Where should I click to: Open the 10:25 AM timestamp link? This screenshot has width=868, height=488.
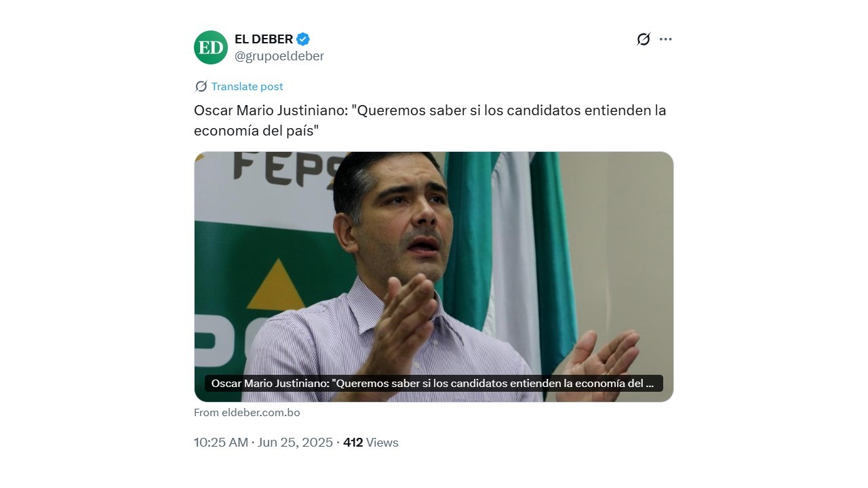(221, 443)
